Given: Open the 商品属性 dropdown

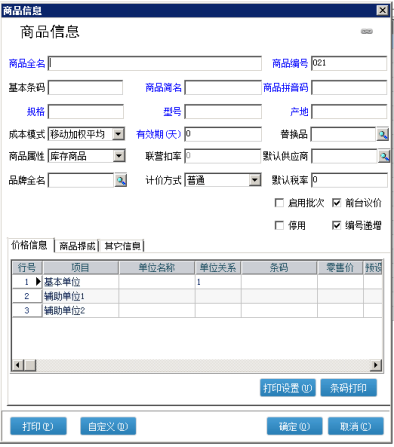Looking at the screenshot, I should [119, 156].
